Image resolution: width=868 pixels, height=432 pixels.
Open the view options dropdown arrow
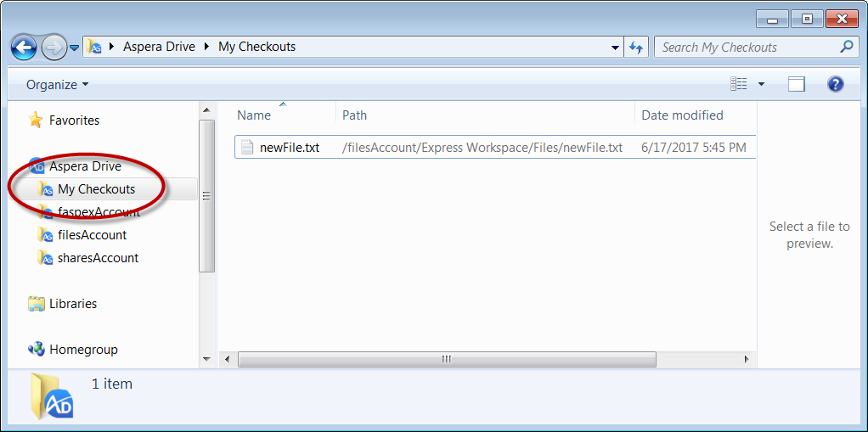[761, 84]
